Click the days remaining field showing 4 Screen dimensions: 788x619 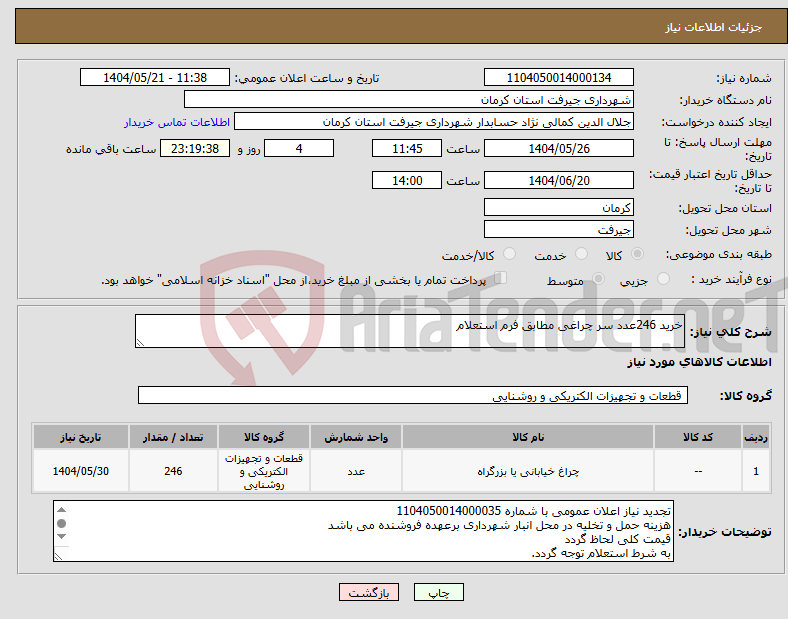[299, 149]
